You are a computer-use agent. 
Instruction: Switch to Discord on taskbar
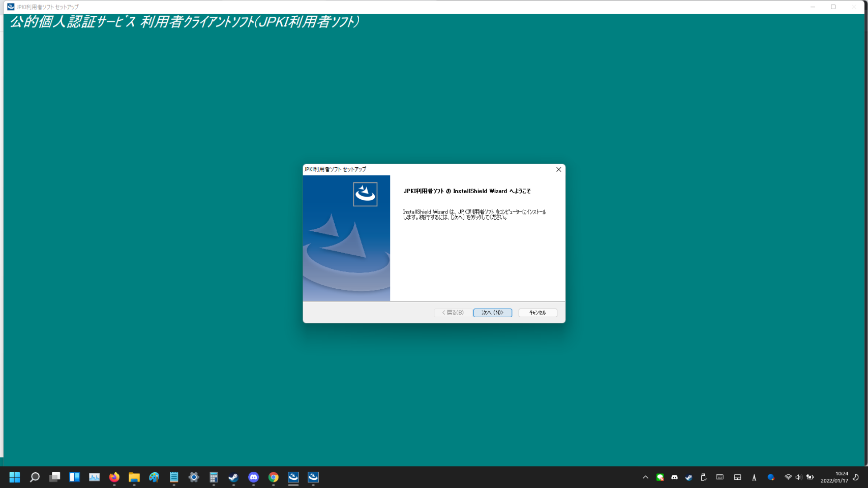[x=253, y=477]
